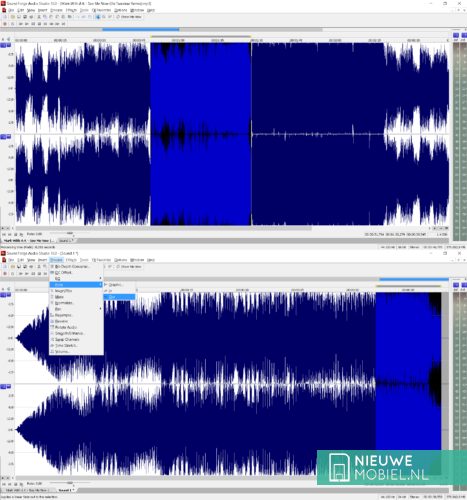467x500 pixels.
Task: Click Go to End in top window transport toolbar
Action: click(63, 24)
